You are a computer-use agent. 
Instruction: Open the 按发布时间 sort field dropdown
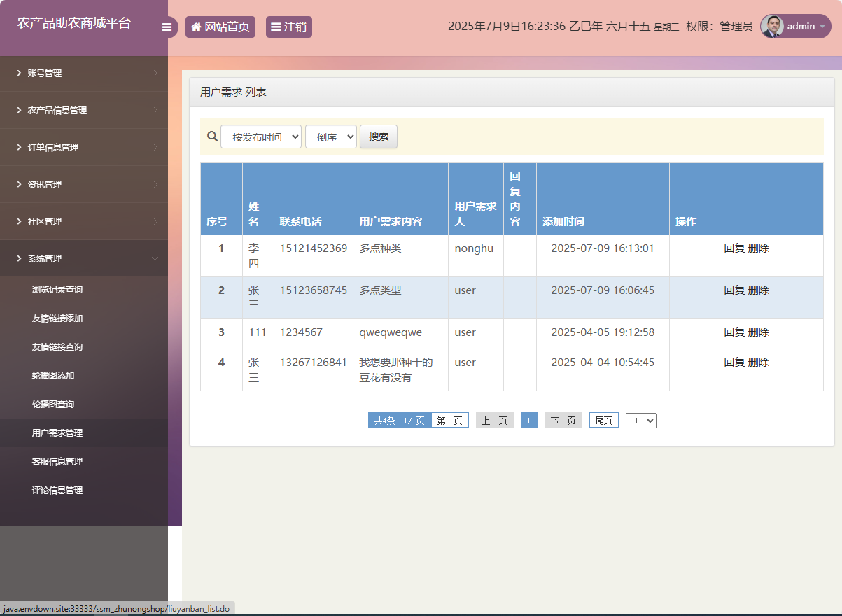click(260, 136)
